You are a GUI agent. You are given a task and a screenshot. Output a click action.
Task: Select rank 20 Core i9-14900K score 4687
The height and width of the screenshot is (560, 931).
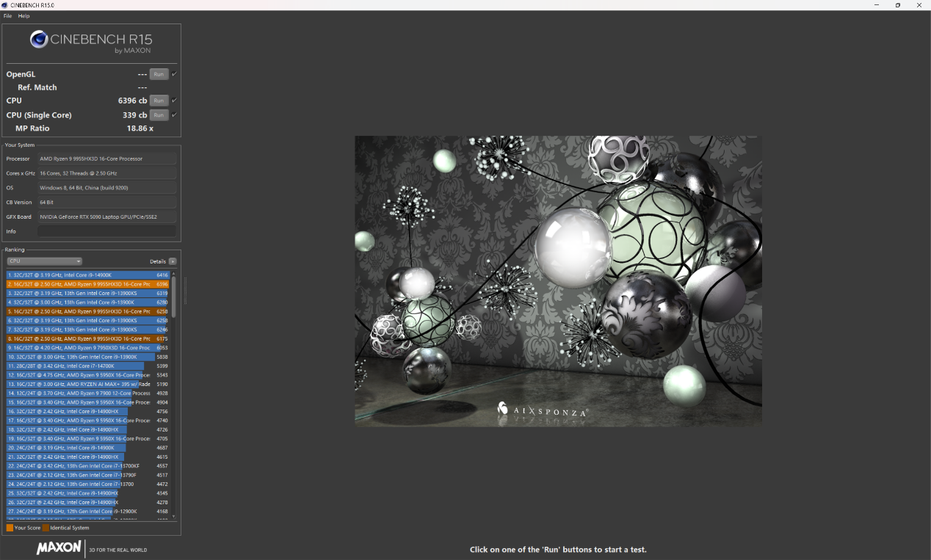coord(88,448)
